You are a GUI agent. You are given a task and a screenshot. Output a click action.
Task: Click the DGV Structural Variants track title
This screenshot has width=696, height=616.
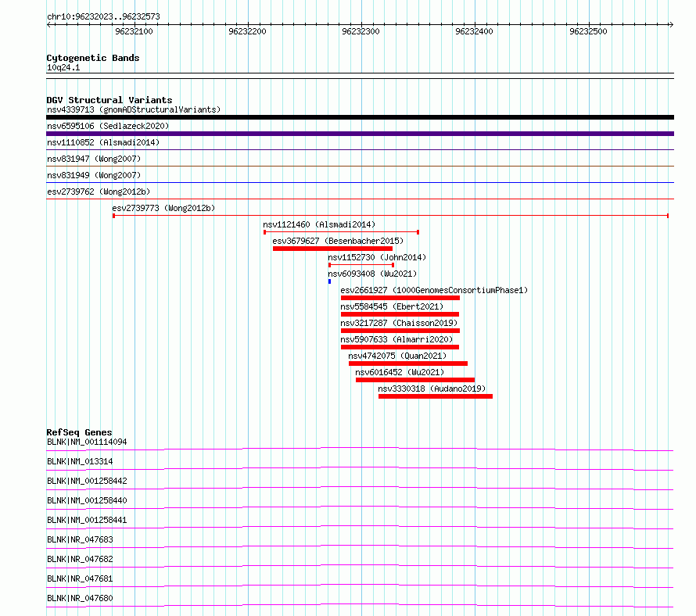[109, 100]
